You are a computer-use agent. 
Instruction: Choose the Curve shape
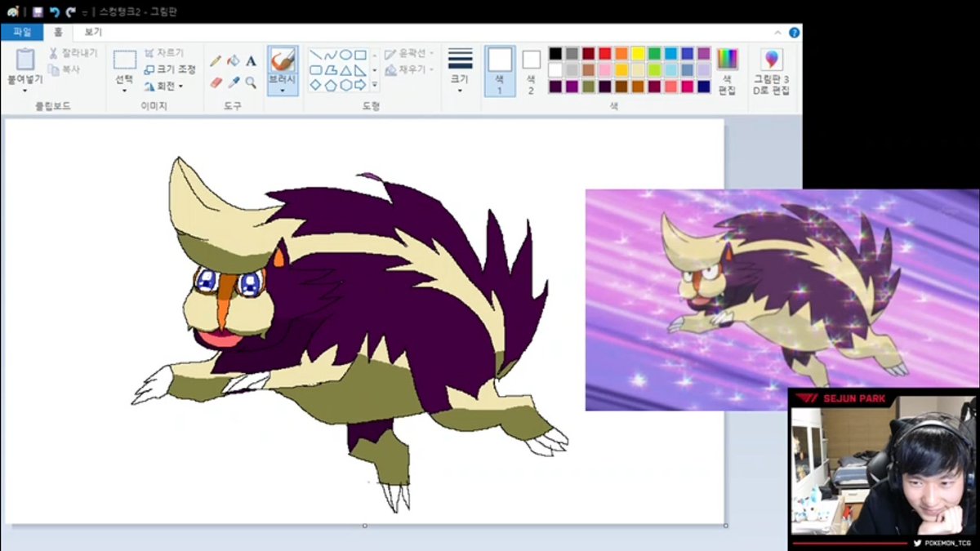(331, 55)
